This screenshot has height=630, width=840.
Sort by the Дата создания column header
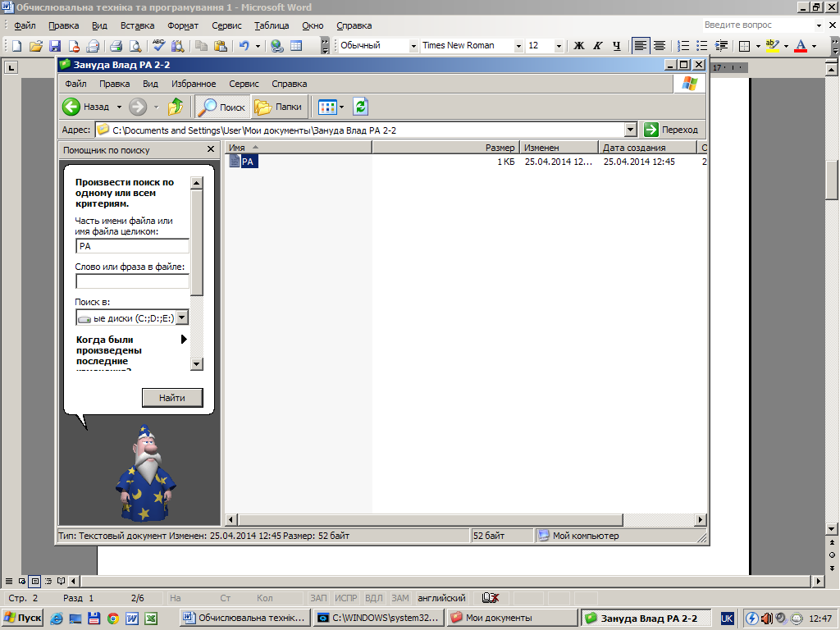pos(647,148)
